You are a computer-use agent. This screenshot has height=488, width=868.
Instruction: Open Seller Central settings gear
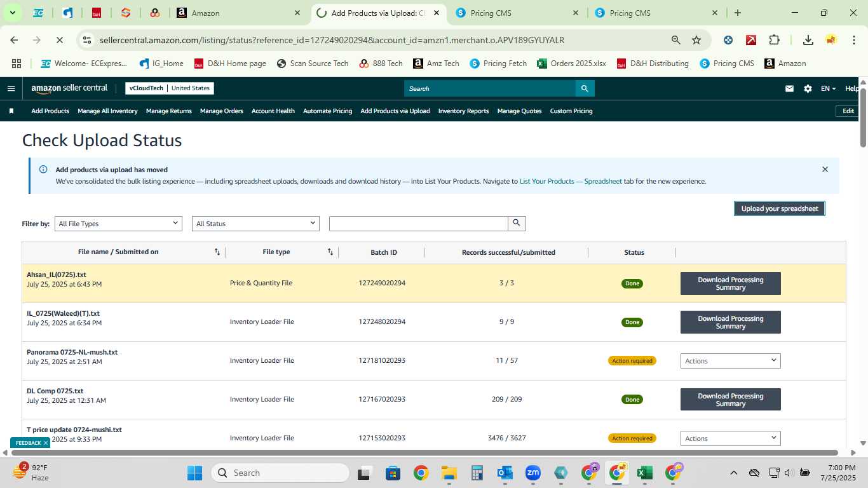pos(808,88)
